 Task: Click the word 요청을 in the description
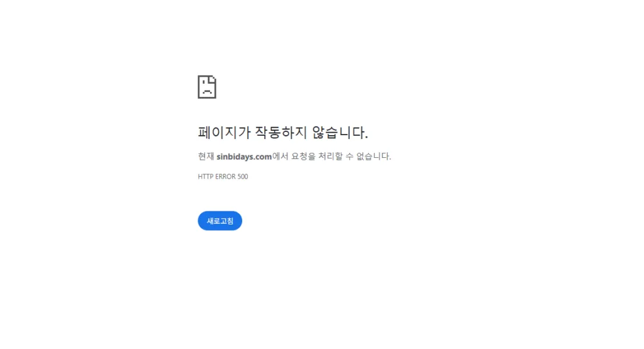point(303,156)
